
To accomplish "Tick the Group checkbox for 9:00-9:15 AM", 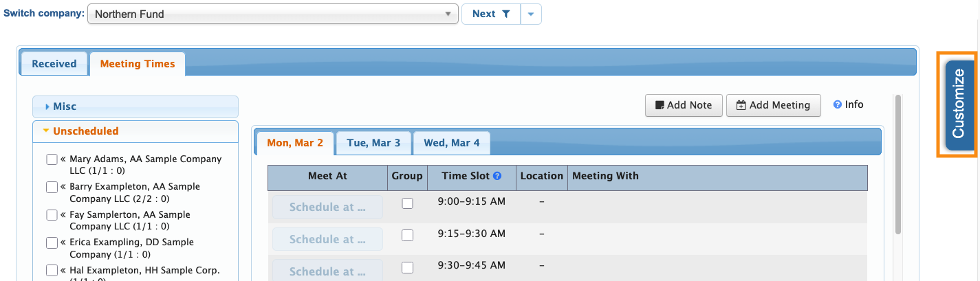I will coord(407,203).
